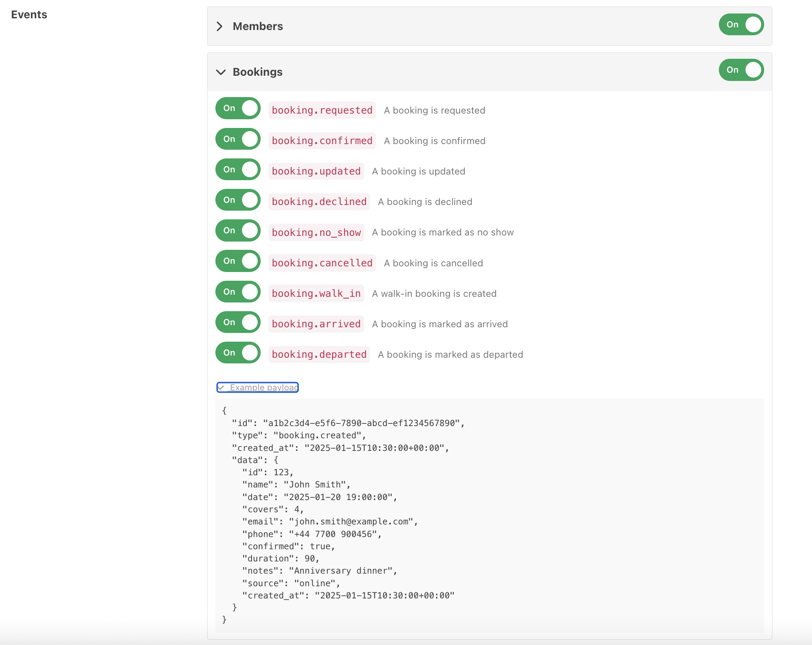The image size is (812, 645).
Task: Disable the booking.requested event
Action: (x=238, y=108)
